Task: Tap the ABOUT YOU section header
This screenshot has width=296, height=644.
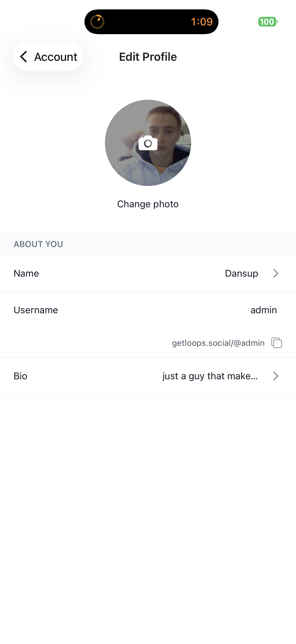Action: click(x=38, y=244)
